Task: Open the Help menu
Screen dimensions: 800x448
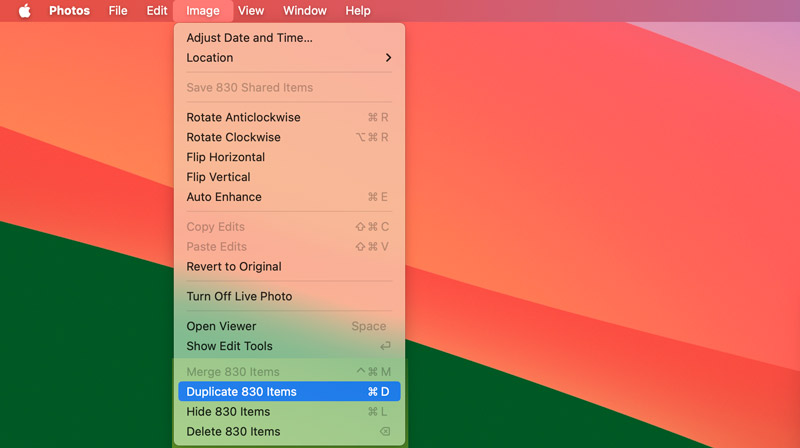Action: [358, 11]
